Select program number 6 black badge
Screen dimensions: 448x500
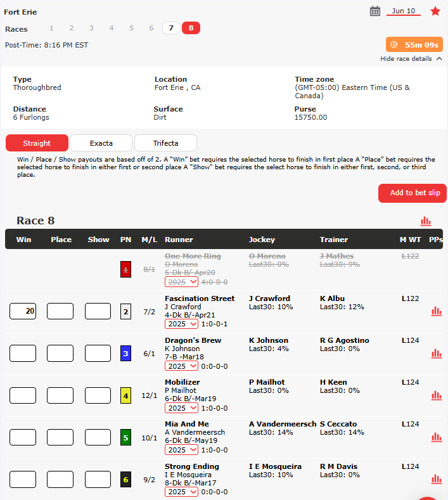125,479
